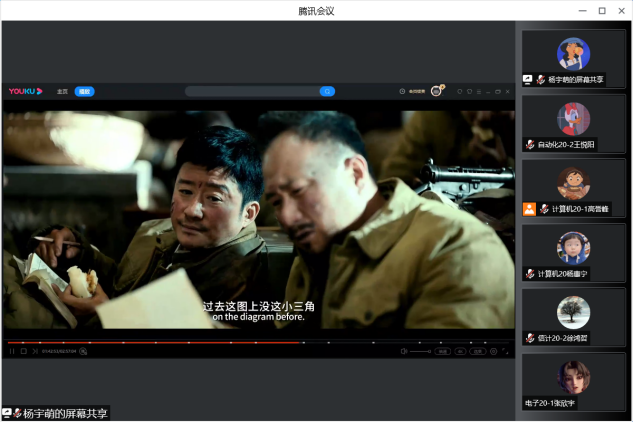The height and width of the screenshot is (422, 633).
Task: Select the 主页 home tab in Youku
Action: pyautogui.click(x=62, y=91)
